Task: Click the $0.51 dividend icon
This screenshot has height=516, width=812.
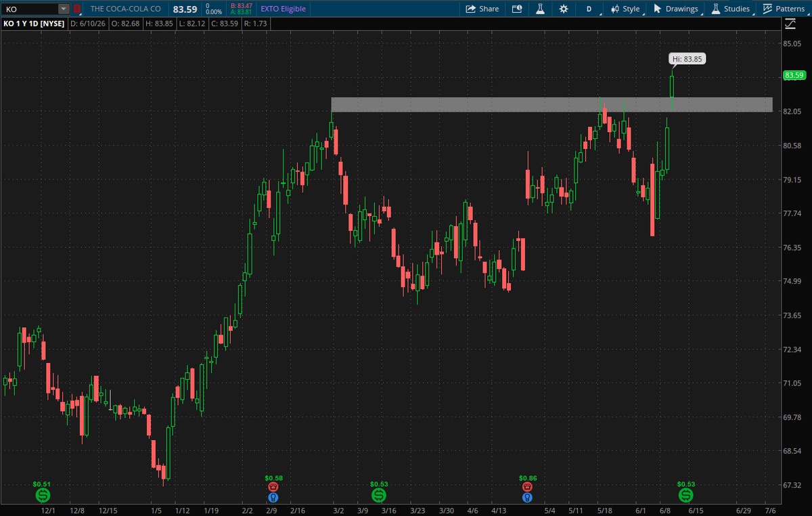Action: (x=43, y=495)
